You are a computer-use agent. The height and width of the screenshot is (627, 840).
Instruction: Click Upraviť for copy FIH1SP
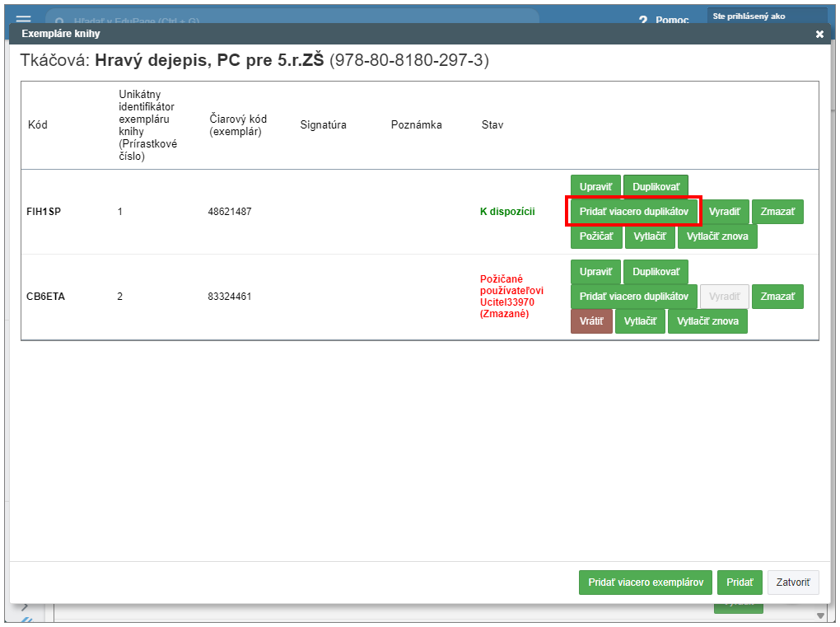(595, 187)
